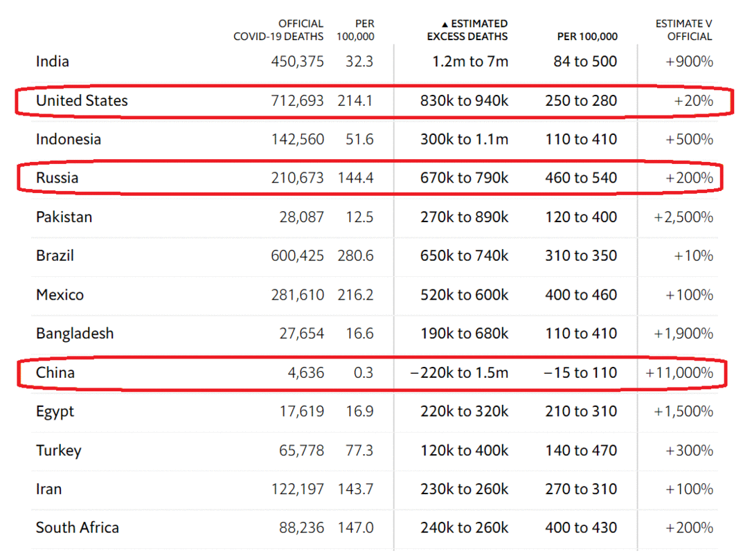Click the sort arrow beside Estimated Excess Deaths

click(445, 24)
